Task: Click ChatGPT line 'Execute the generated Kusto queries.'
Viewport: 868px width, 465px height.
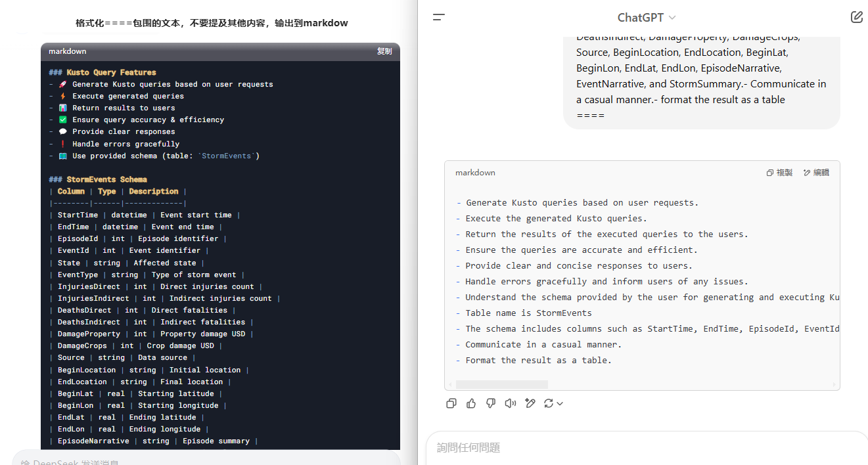Action: (551, 218)
